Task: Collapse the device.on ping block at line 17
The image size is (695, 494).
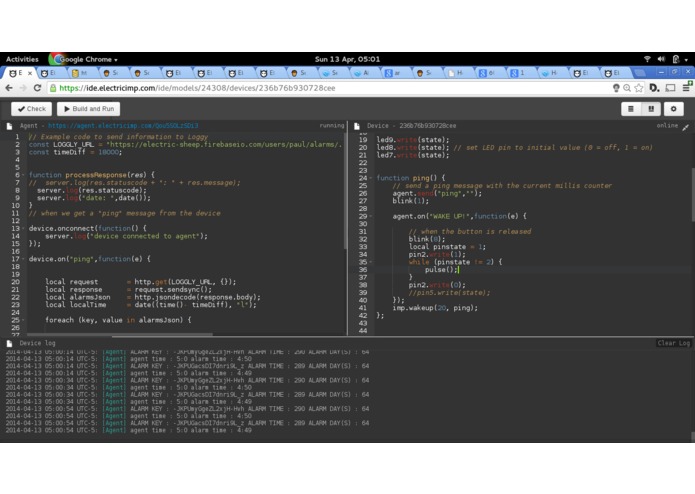Action: pos(23,259)
